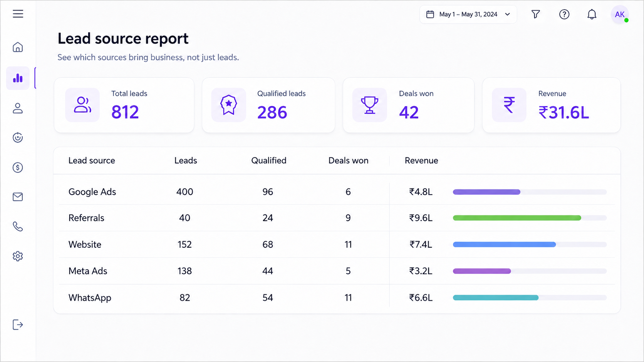Image resolution: width=644 pixels, height=362 pixels.
Task: Click the Referrals green revenue bar
Action: click(517, 218)
